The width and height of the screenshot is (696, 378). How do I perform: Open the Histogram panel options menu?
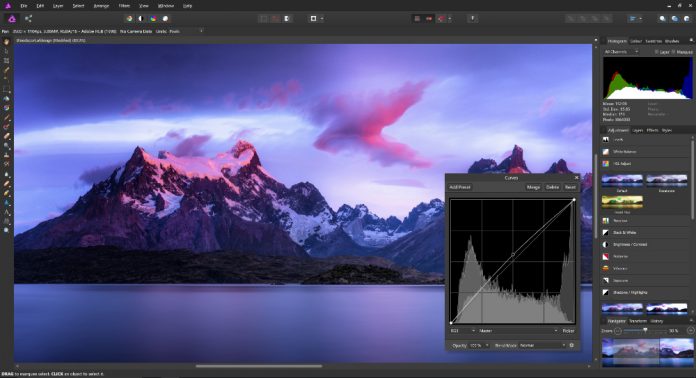tap(691, 41)
